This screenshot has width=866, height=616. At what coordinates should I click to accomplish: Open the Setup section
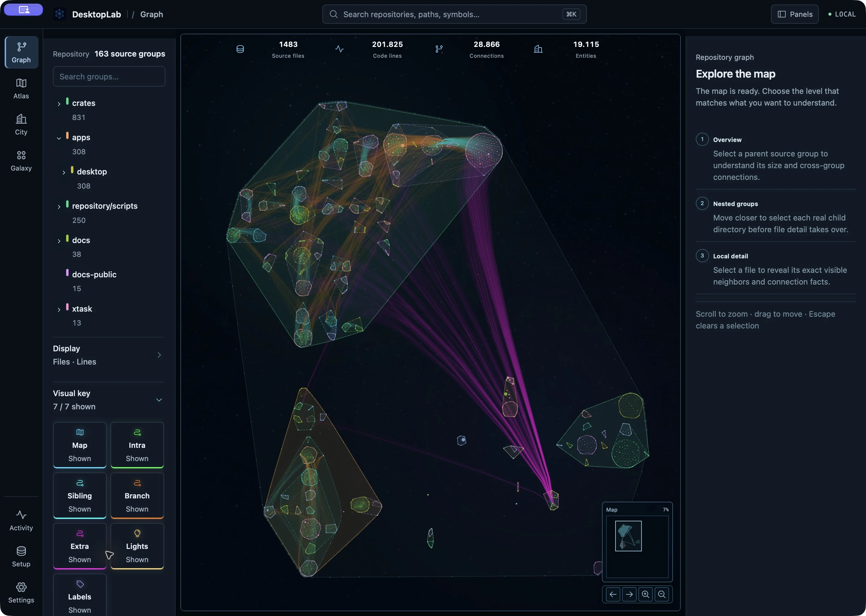21,556
